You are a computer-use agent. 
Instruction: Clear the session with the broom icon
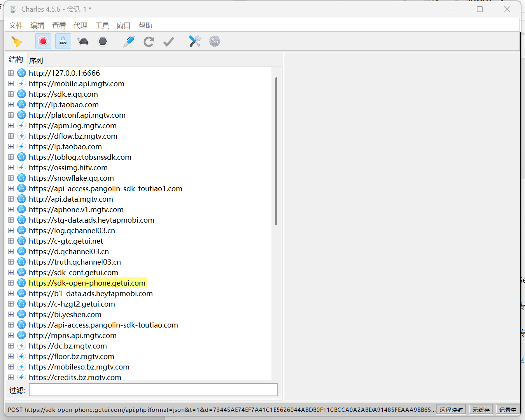point(17,41)
